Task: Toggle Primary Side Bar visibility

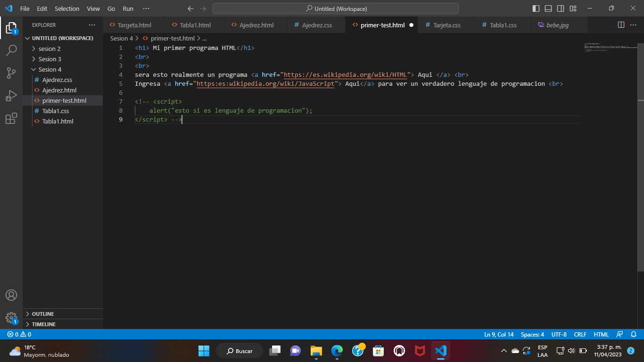Action: (x=536, y=8)
